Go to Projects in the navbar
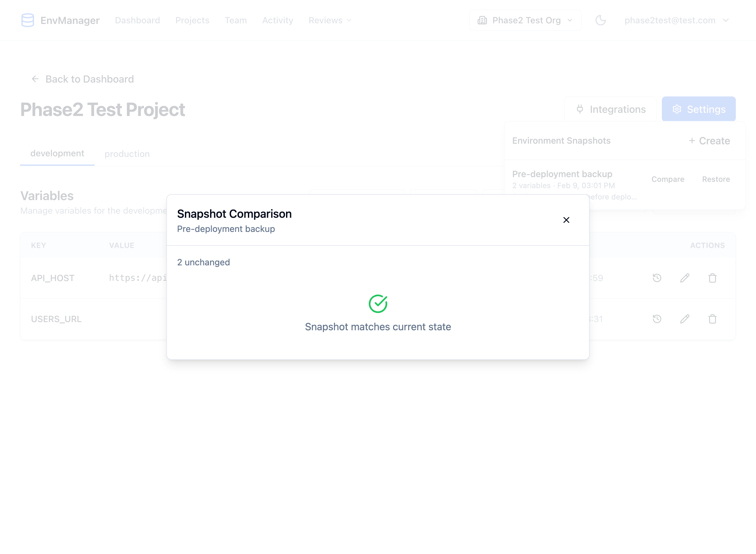This screenshot has height=554, width=756. (192, 20)
